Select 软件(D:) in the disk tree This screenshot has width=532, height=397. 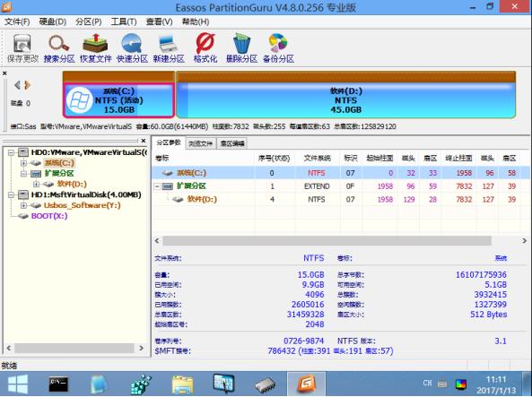tap(72, 184)
